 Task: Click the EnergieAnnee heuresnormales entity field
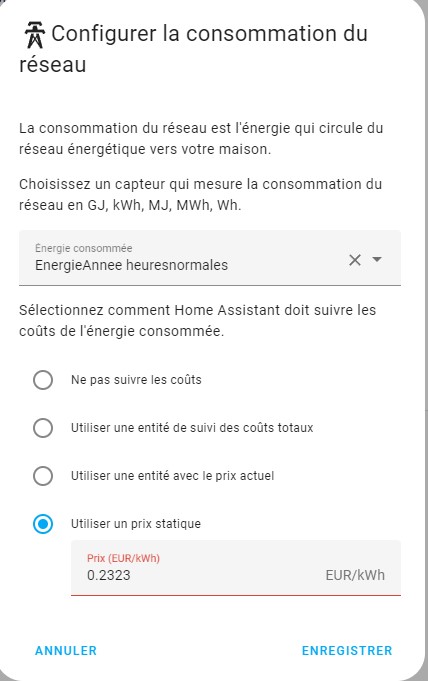pyautogui.click(x=210, y=258)
